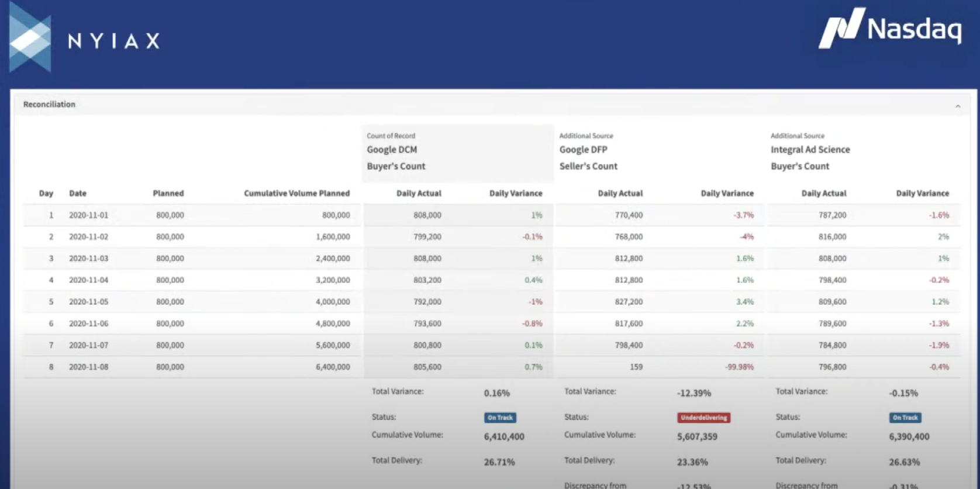The width and height of the screenshot is (980, 489).
Task: Click the DFP daily actual 770,400
Action: 629,215
